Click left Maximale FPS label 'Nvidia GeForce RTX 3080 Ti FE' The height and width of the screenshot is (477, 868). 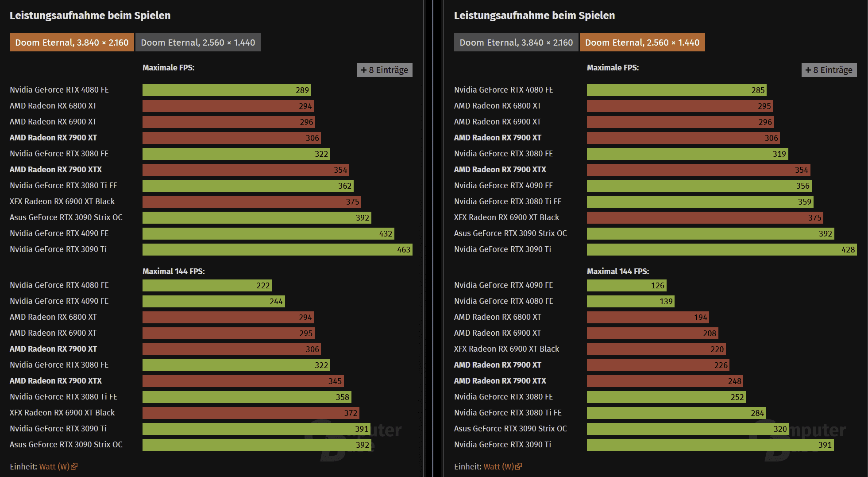[x=64, y=186]
